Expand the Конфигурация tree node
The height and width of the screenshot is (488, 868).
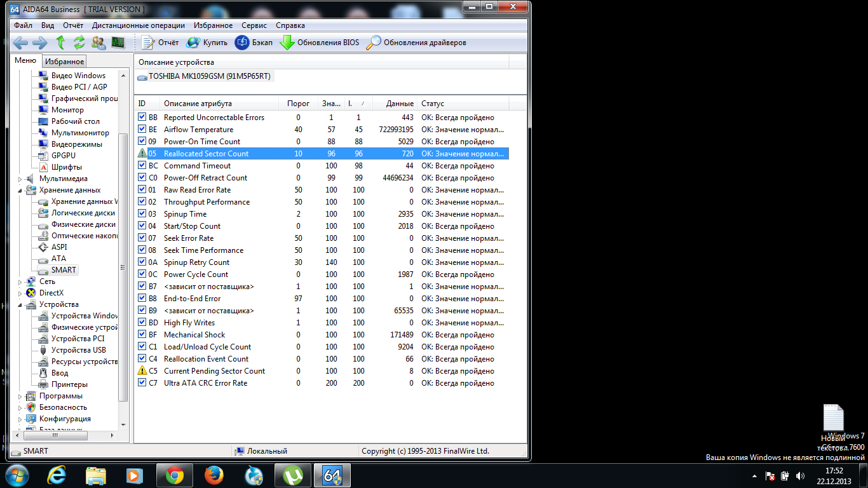[21, 419]
